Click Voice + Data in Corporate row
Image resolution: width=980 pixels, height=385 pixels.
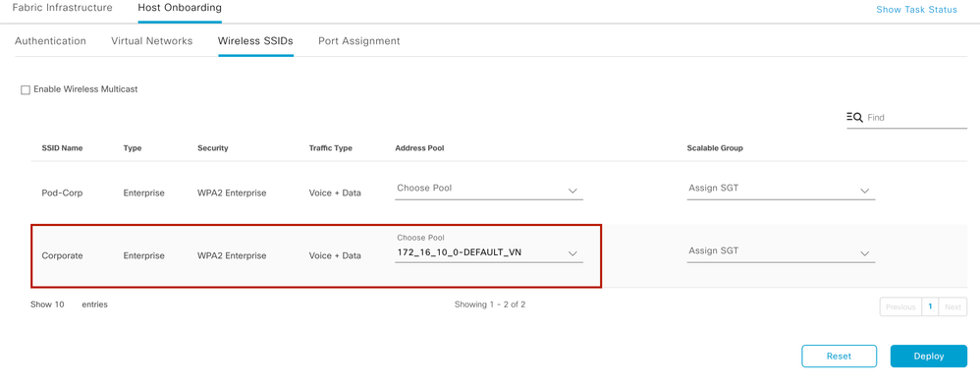(x=335, y=255)
